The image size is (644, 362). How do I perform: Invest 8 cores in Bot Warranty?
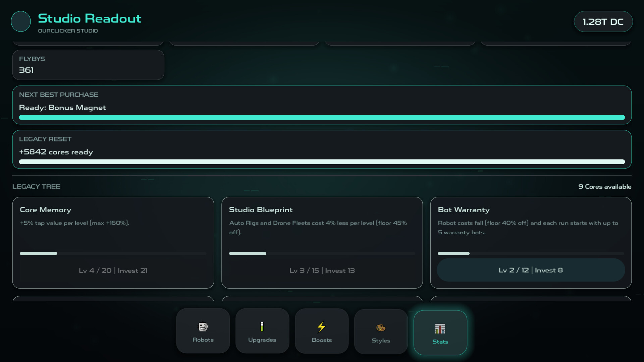pyautogui.click(x=531, y=270)
